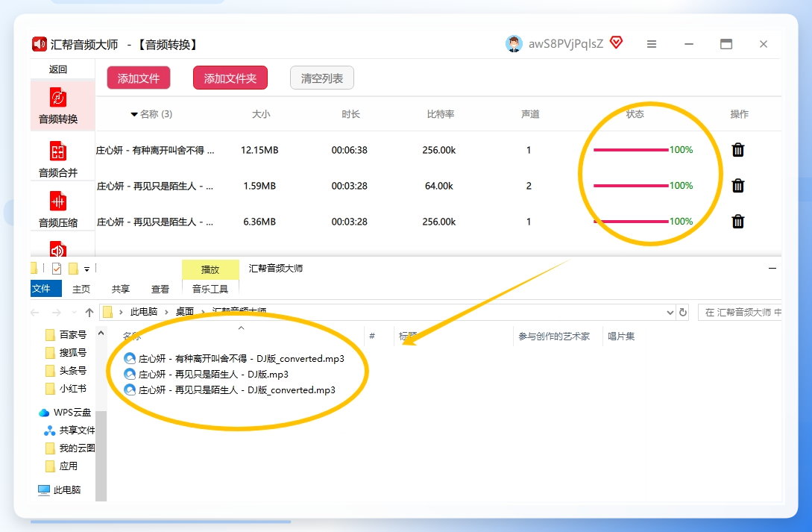Delete the 12.15MB file row
The height and width of the screenshot is (532, 812).
click(738, 150)
